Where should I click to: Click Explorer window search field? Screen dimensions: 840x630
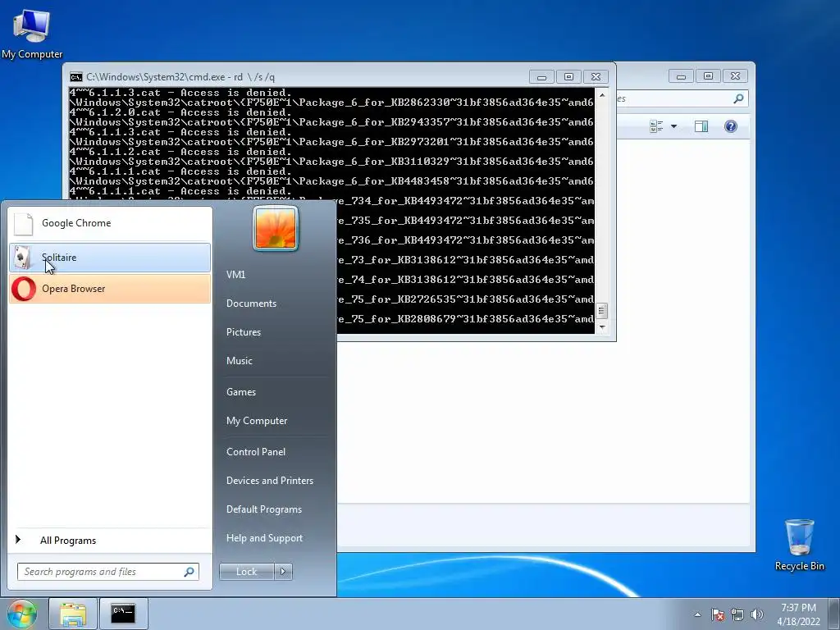pyautogui.click(x=682, y=98)
